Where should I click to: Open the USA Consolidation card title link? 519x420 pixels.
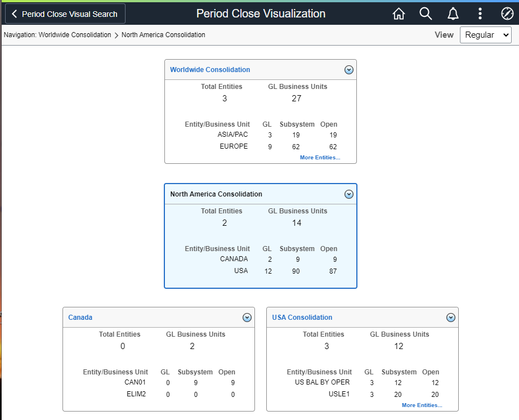(302, 317)
